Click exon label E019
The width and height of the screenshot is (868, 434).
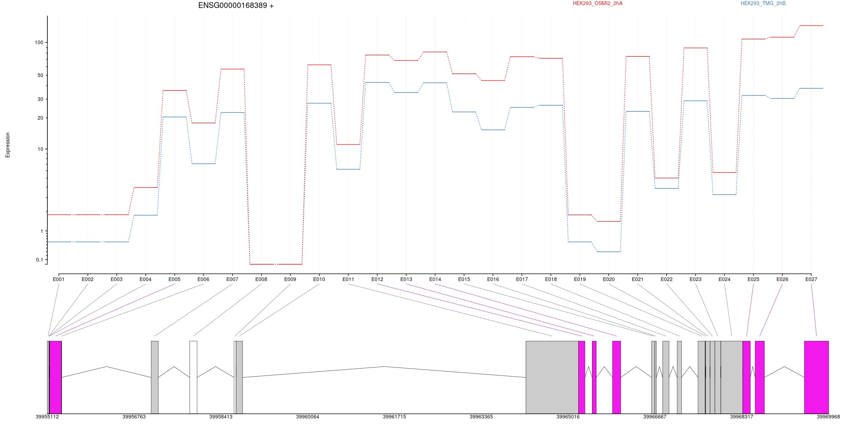point(580,279)
